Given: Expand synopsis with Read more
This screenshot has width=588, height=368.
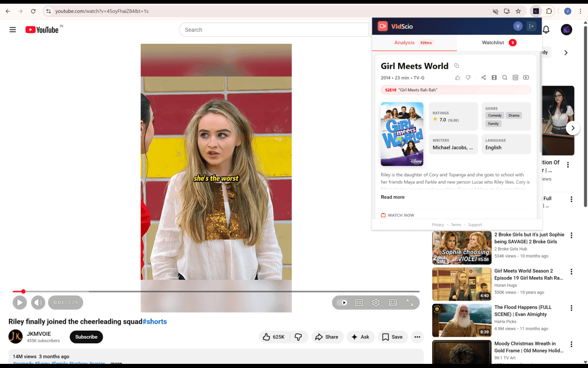Looking at the screenshot, I should click(x=393, y=197).
